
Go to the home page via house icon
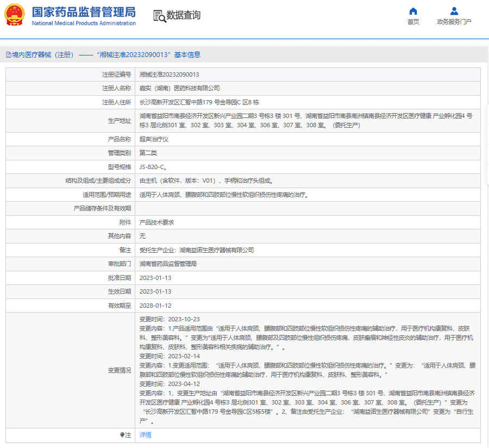[413, 11]
